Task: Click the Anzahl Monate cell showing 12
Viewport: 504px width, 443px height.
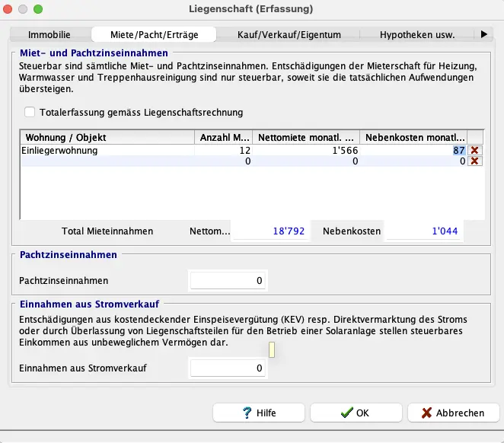Action: point(224,151)
